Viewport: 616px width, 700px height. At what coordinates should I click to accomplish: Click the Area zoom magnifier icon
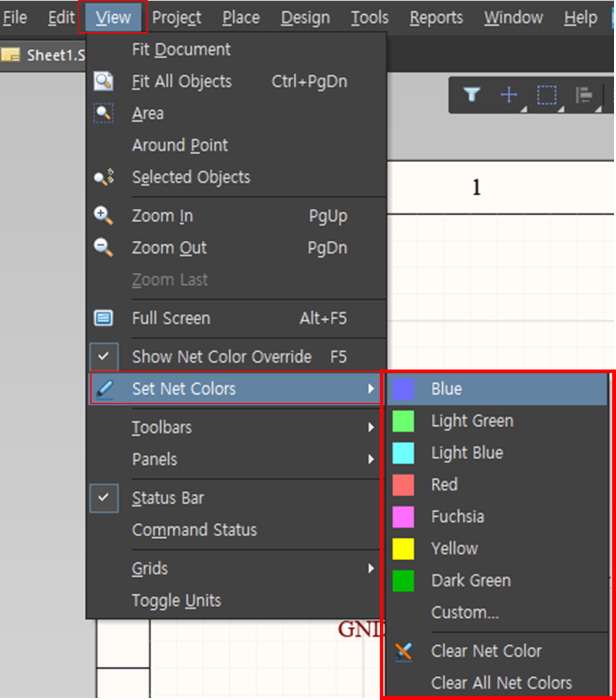[104, 113]
